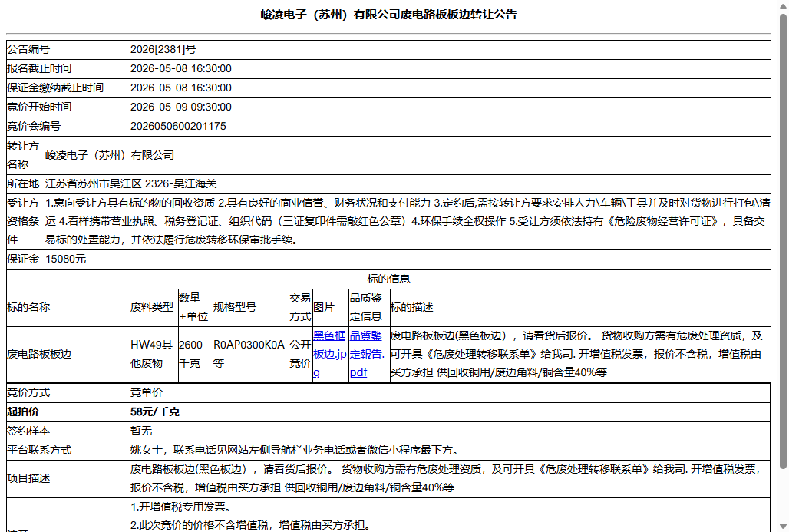Click the 报名截止时间 label
The width and height of the screenshot is (789, 532).
(x=39, y=68)
